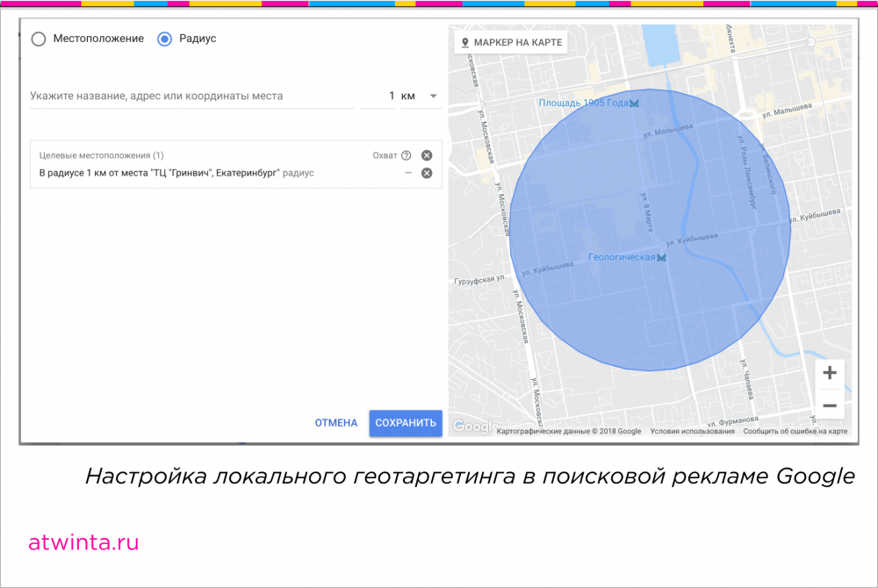Click the ул. Фурманова street label
The image size is (878, 588).
tap(733, 421)
